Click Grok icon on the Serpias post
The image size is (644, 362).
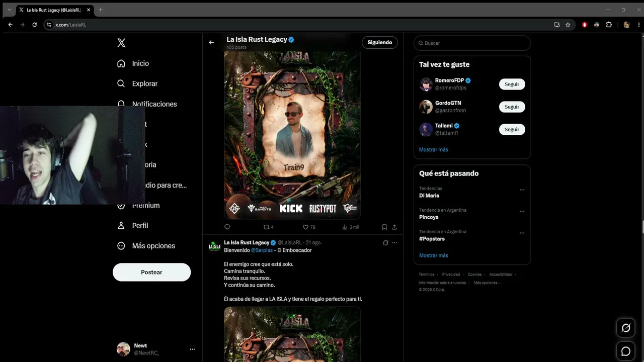[x=385, y=243]
